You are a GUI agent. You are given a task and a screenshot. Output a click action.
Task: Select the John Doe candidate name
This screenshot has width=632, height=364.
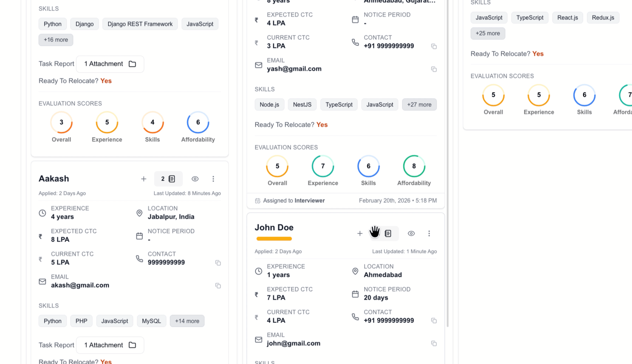coord(274,227)
